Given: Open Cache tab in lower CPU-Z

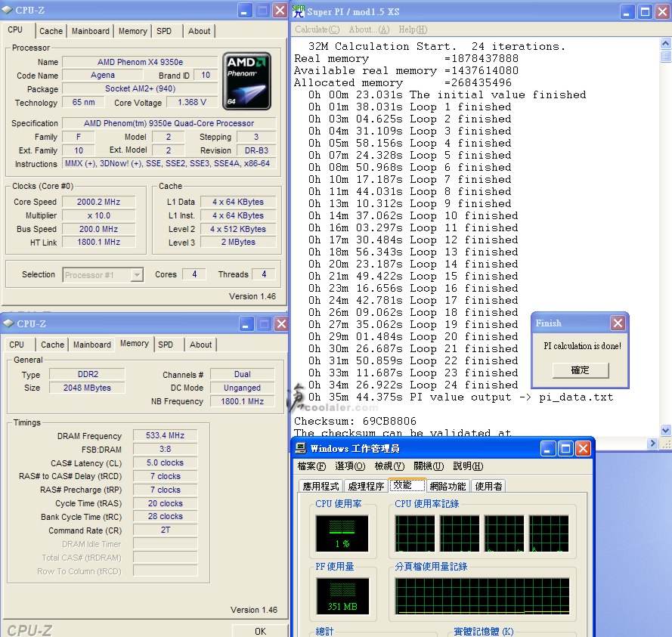Looking at the screenshot, I should point(53,345).
